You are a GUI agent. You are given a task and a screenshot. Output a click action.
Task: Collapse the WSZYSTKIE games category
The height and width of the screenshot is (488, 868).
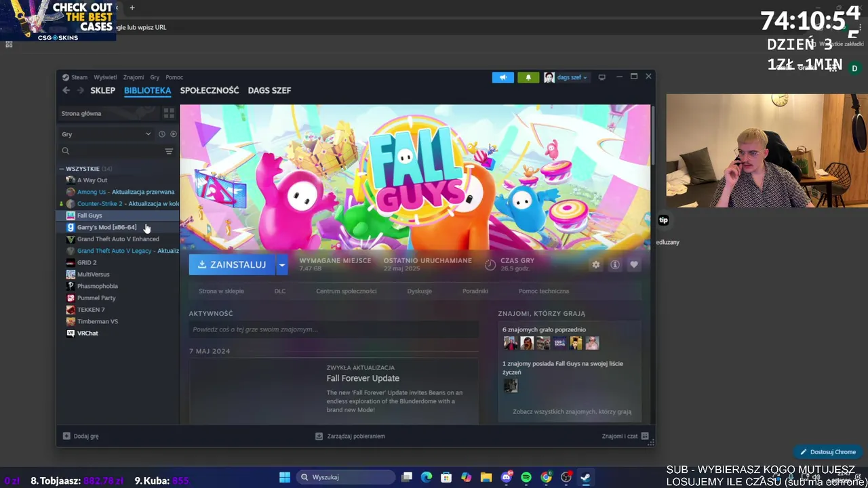click(x=62, y=169)
